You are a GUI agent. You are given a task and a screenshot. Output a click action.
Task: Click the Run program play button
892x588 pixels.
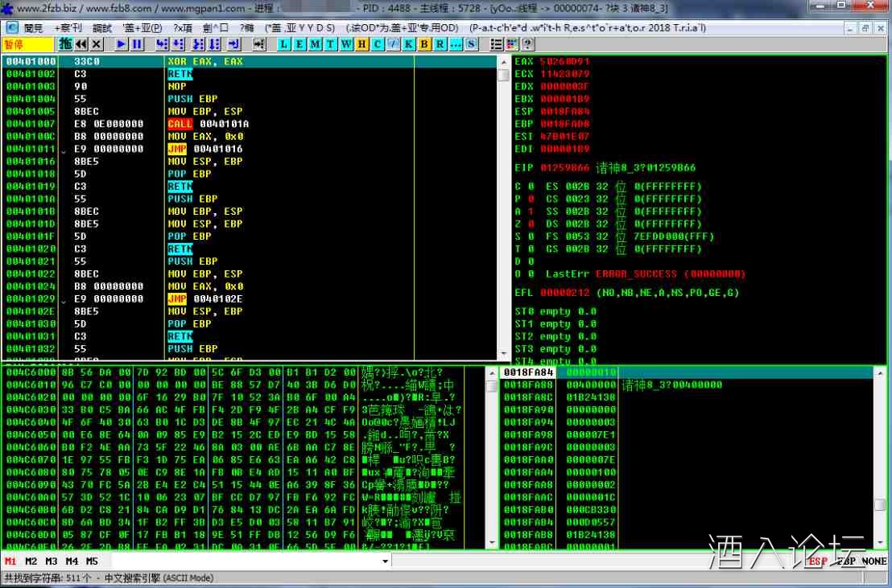point(122,43)
